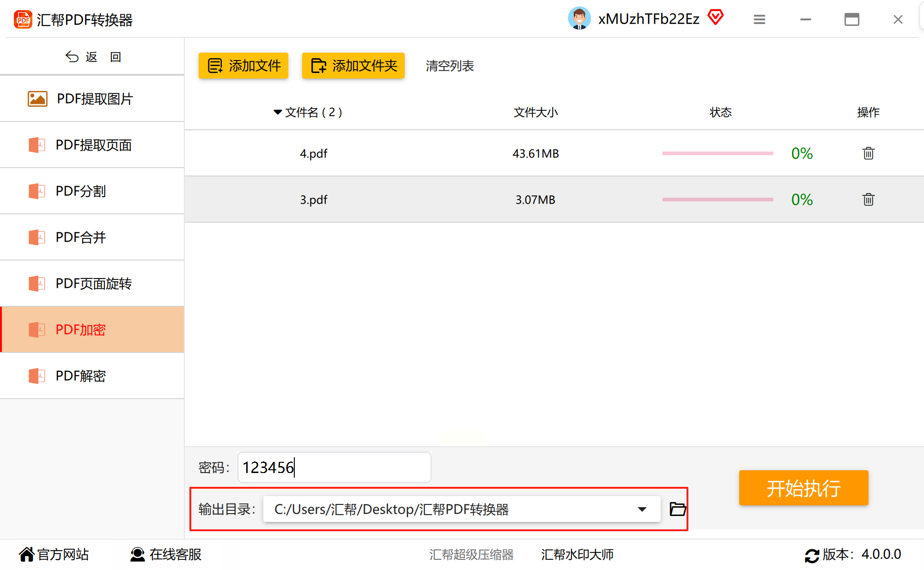Click the progress bar for 4.pdf
924x570 pixels.
click(718, 153)
